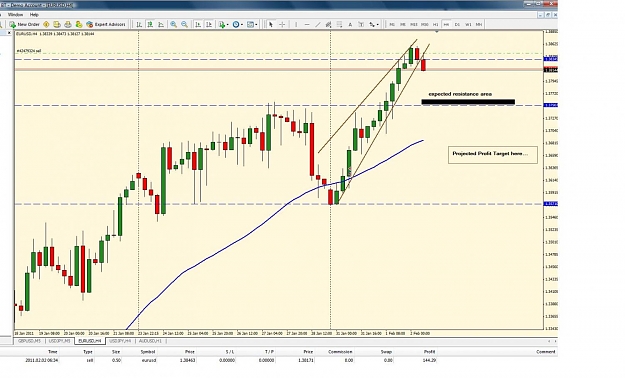Switch timeframe to M1
Viewport: 625px width, 378px height.
[392, 24]
